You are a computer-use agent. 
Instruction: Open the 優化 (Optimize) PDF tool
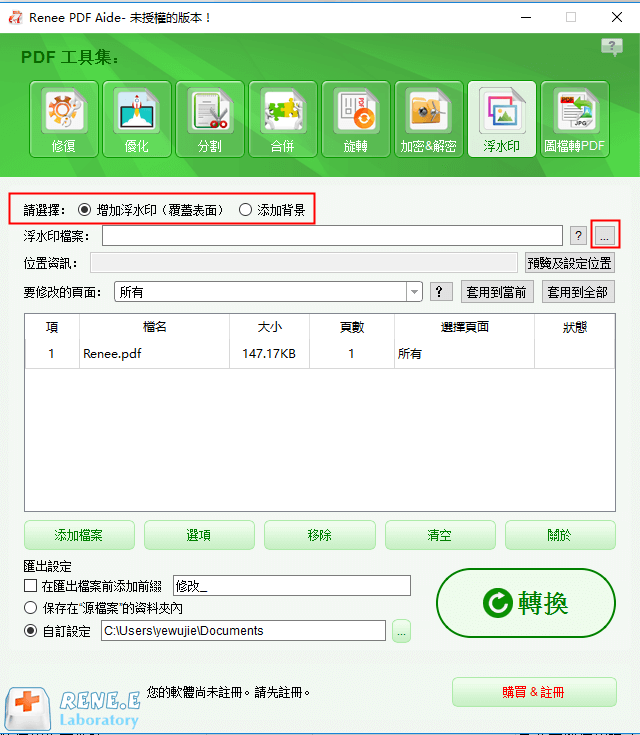(137, 119)
